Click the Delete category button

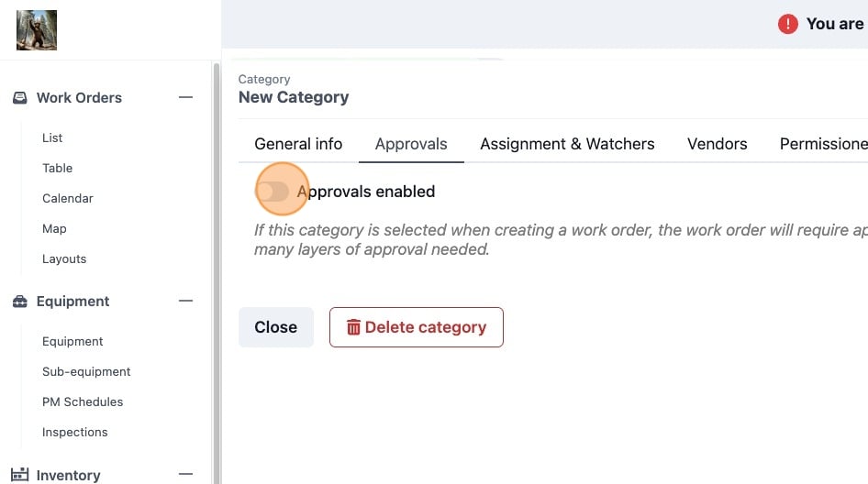(x=417, y=327)
